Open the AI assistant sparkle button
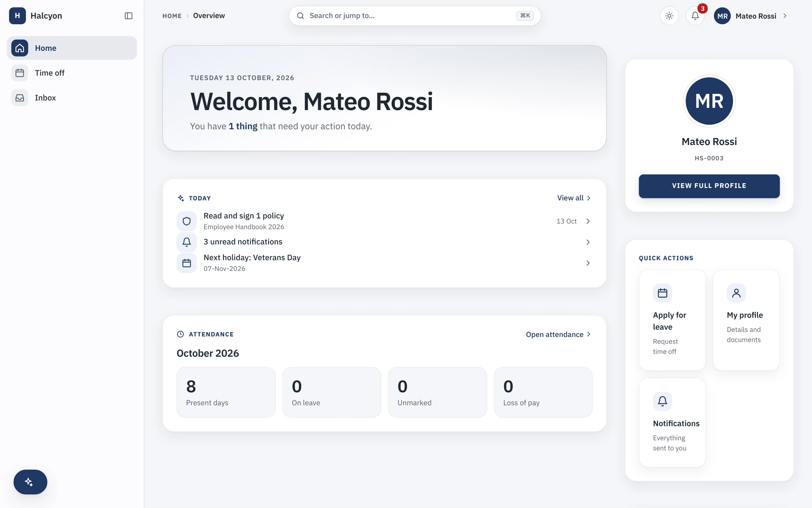This screenshot has width=812, height=508. click(30, 482)
